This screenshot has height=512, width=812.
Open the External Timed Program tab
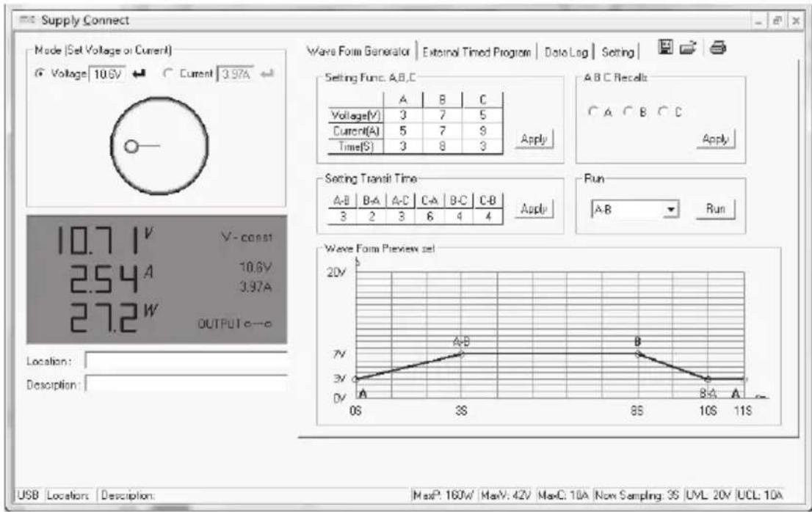pyautogui.click(x=476, y=52)
